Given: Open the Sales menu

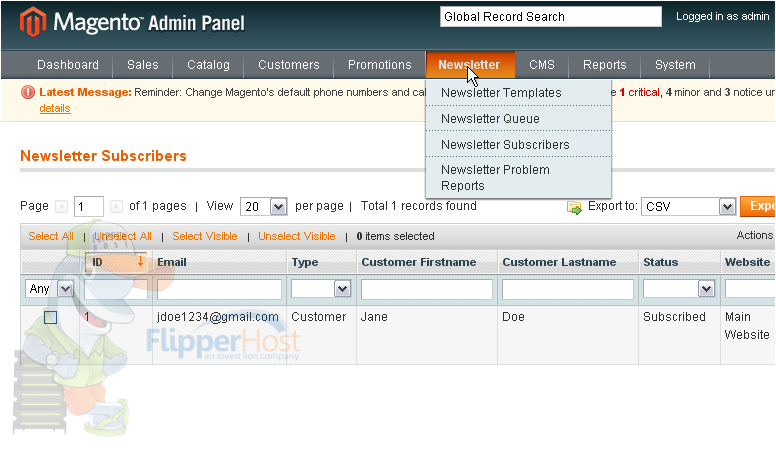Looking at the screenshot, I should pos(143,65).
